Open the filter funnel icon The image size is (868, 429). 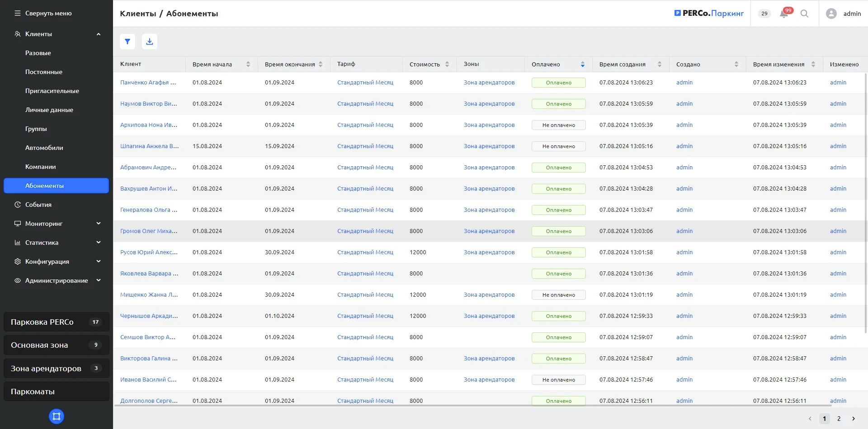[127, 42]
